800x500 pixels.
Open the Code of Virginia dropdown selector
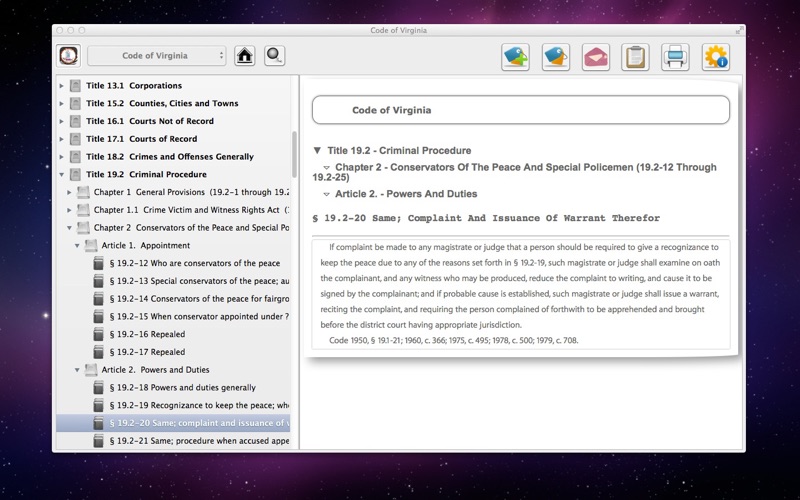[x=156, y=56]
